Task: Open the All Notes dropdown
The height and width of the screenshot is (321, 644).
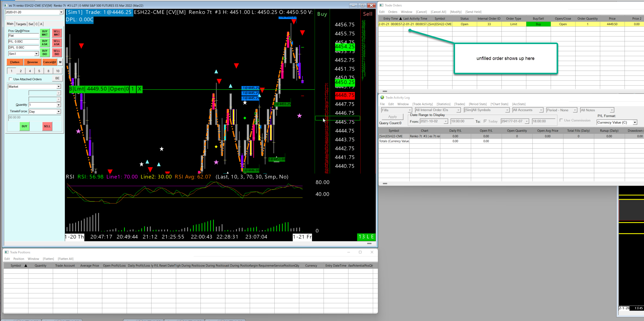Action: tap(597, 110)
